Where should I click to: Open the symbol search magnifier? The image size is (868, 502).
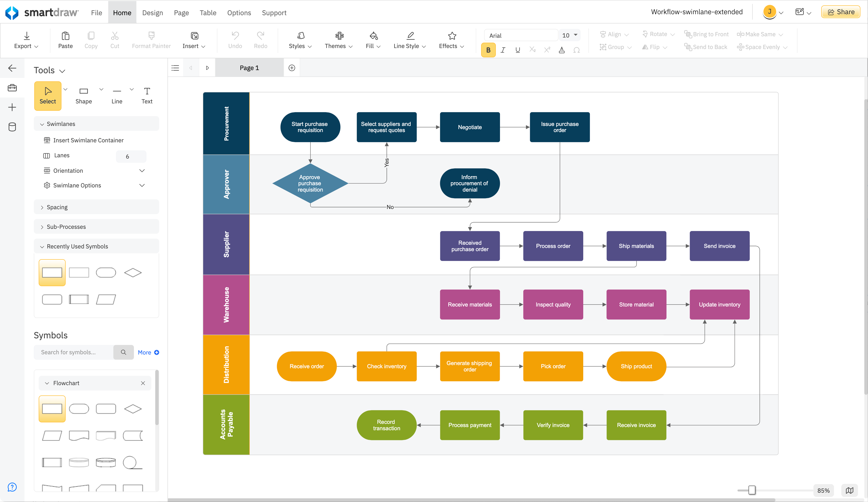tap(123, 352)
